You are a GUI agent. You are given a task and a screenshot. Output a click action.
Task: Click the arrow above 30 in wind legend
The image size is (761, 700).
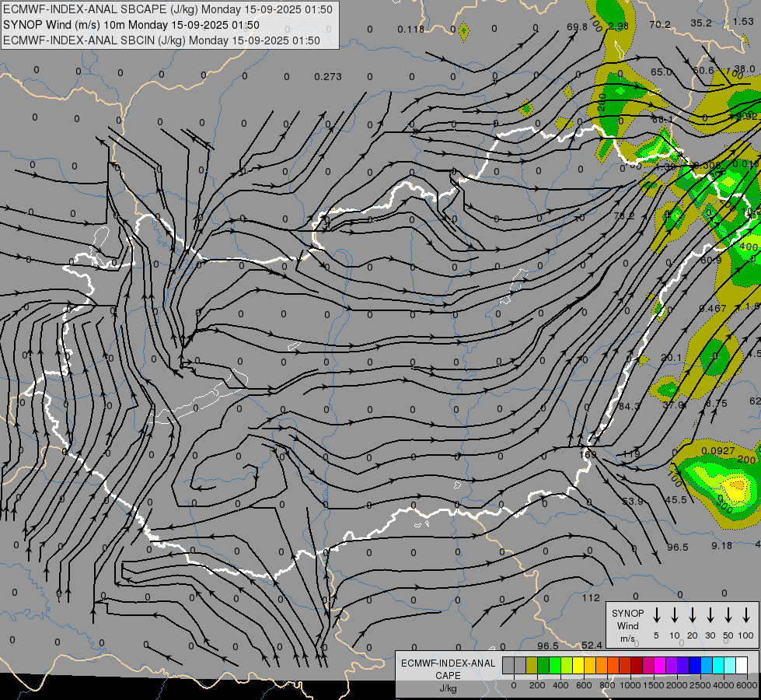(x=710, y=615)
